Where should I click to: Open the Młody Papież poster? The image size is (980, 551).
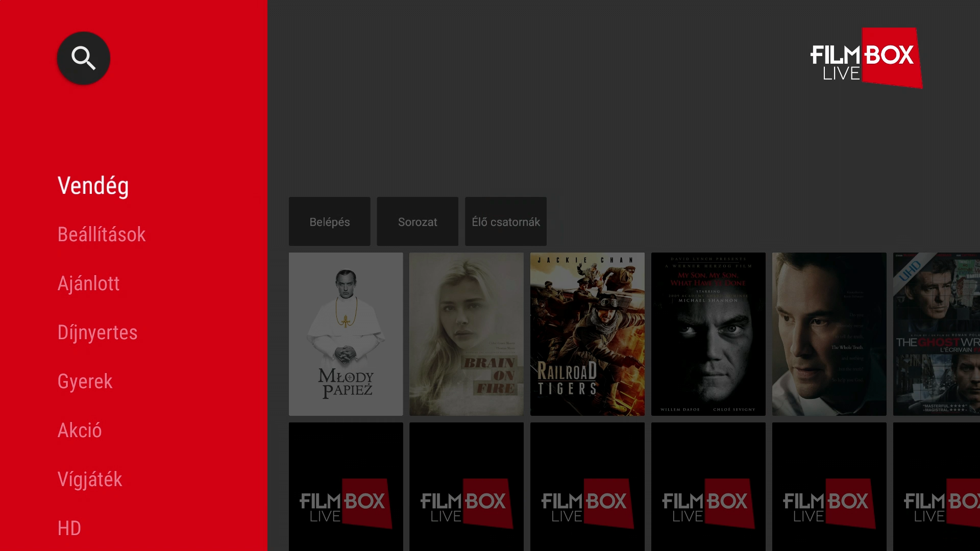point(346,334)
